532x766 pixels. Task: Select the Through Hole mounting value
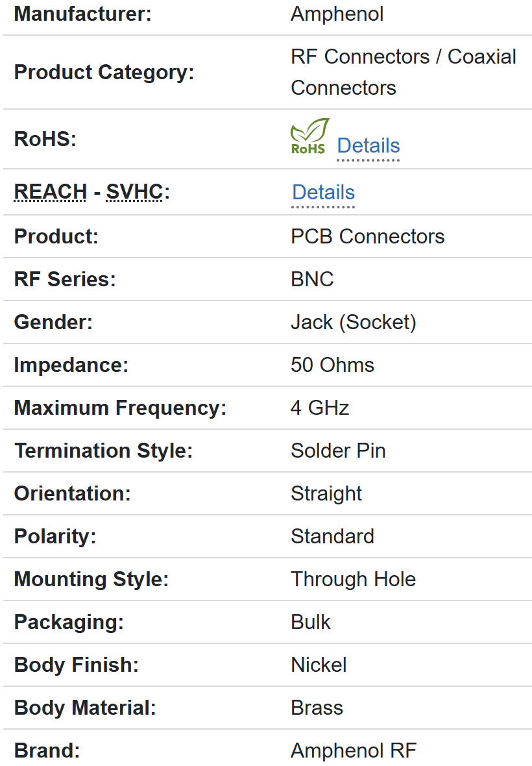click(353, 579)
